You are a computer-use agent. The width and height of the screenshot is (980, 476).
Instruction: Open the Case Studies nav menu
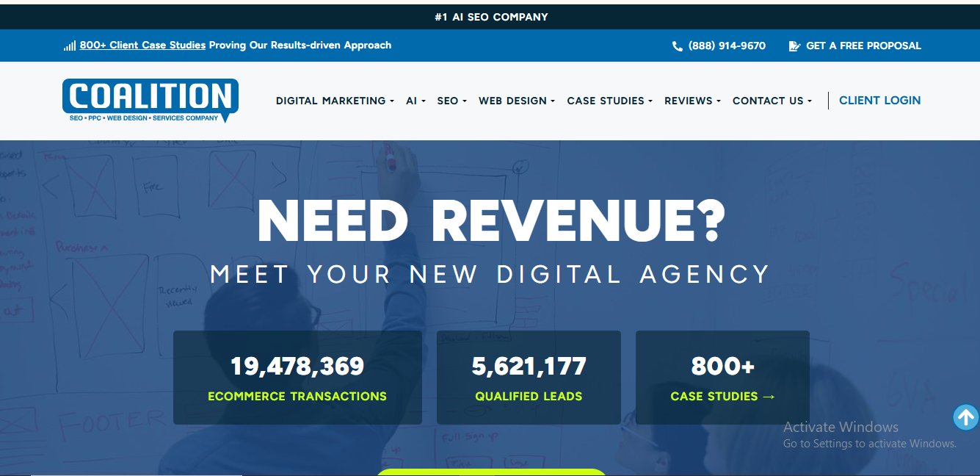click(609, 101)
